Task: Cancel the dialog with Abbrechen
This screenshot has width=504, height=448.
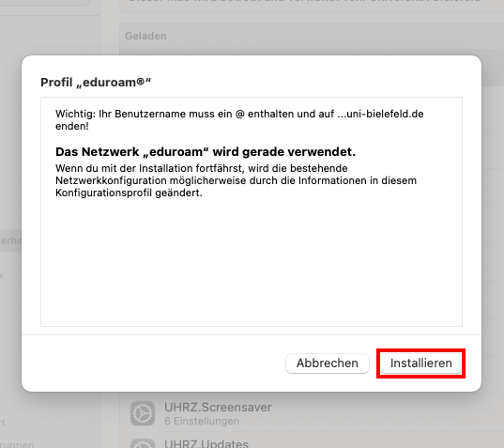Action: tap(328, 363)
